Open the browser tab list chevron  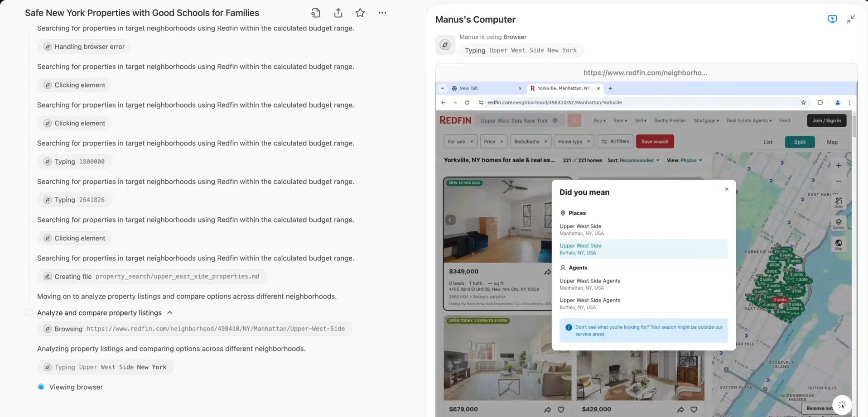(x=443, y=88)
